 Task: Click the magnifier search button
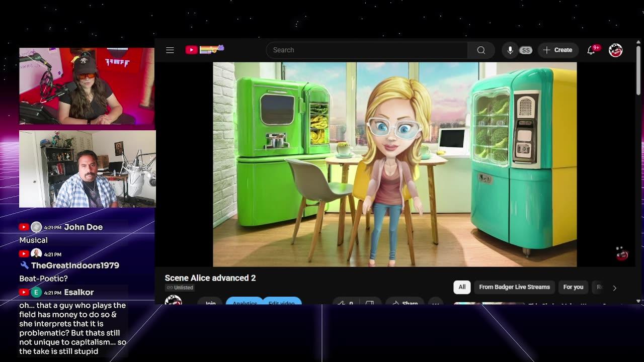click(x=481, y=50)
